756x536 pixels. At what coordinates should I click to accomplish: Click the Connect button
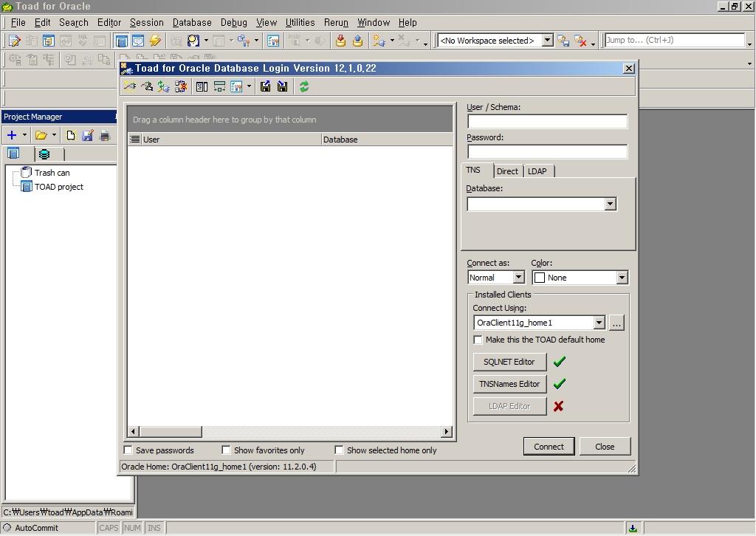pos(549,446)
